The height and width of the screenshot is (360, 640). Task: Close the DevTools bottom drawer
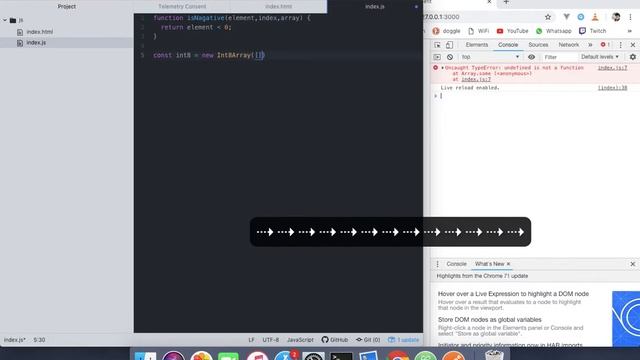(x=633, y=264)
